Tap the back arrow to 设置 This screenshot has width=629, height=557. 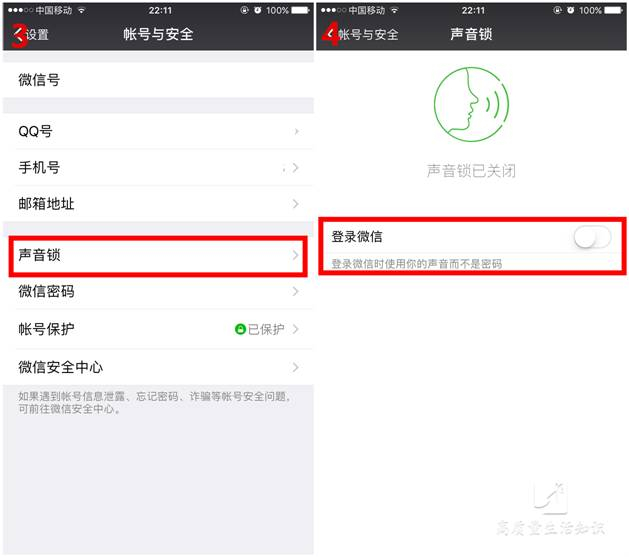(x=18, y=35)
